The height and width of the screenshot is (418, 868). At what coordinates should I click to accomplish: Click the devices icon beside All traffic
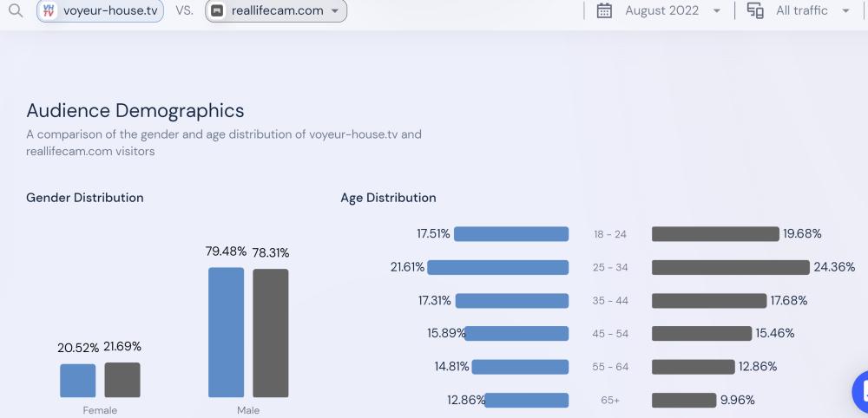[x=755, y=11]
